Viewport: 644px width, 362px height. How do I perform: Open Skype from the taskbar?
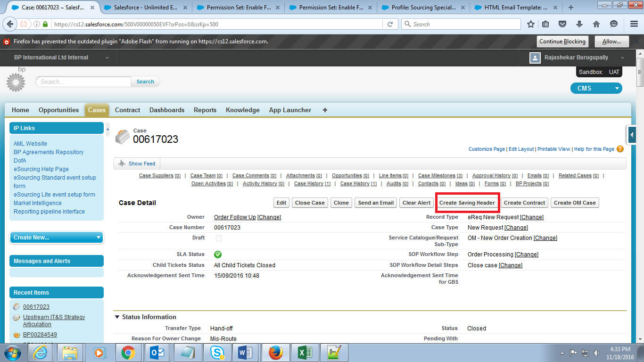point(217,353)
